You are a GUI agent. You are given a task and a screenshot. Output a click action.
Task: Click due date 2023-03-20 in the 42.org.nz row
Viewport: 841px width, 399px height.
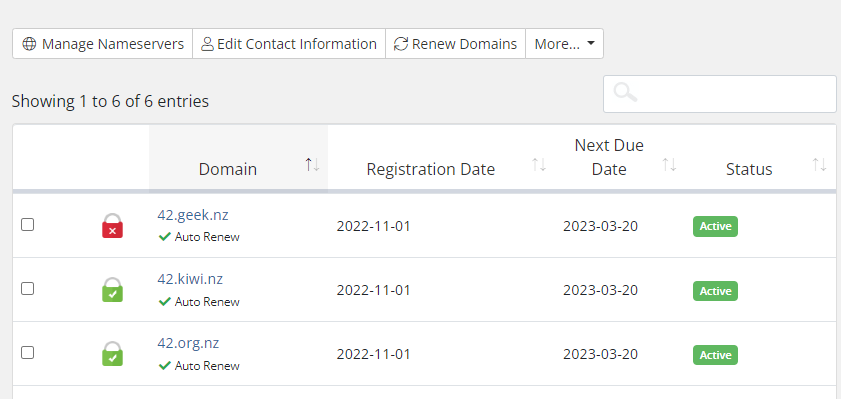tap(600, 354)
